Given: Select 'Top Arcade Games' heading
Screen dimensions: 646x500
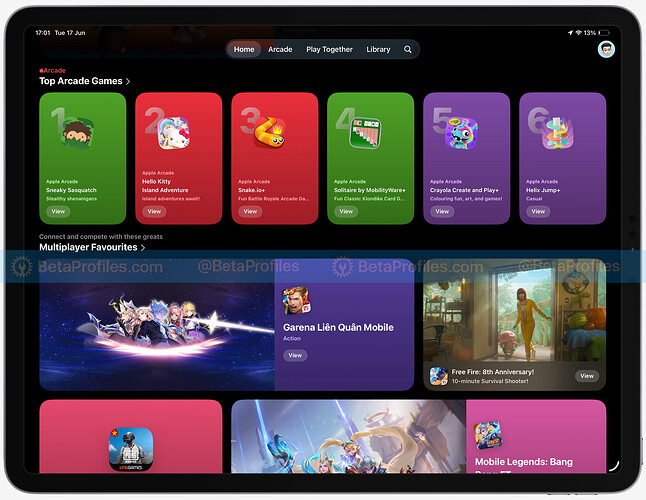Looking at the screenshot, I should pos(81,81).
